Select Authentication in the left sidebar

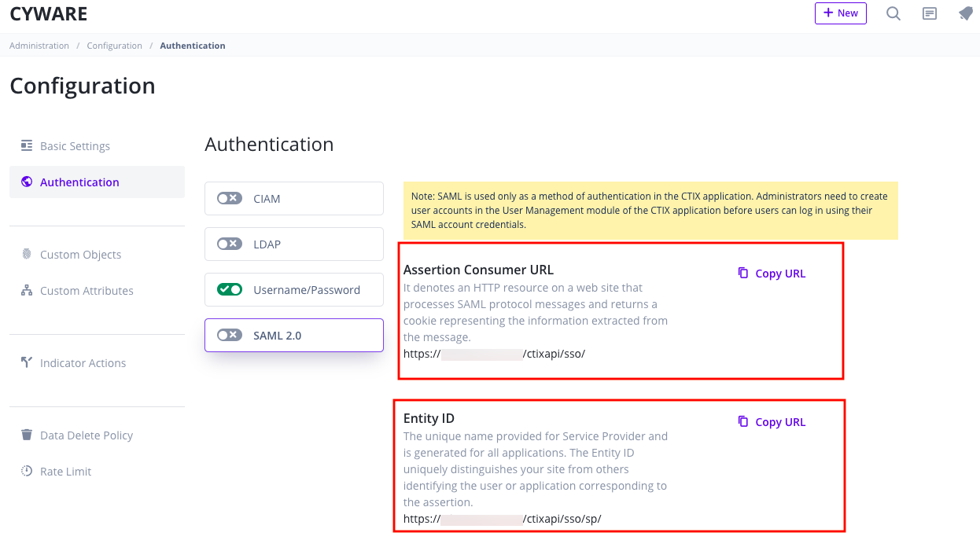pos(79,182)
